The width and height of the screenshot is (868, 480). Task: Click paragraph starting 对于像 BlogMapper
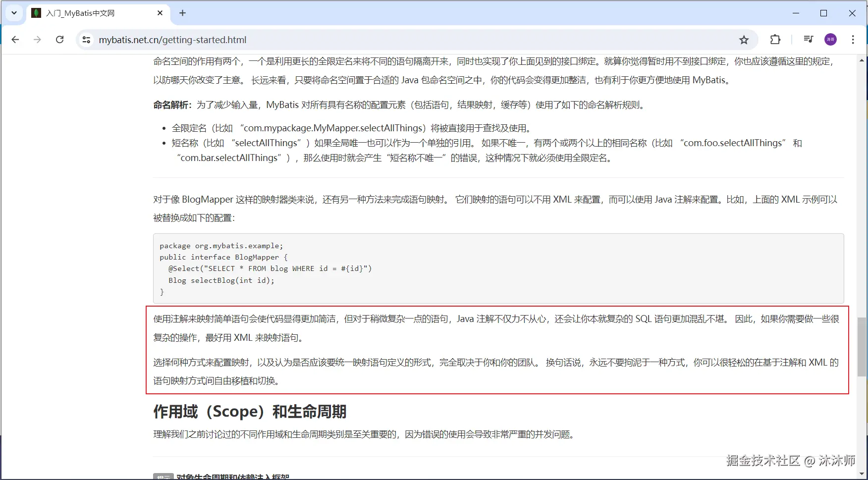click(x=495, y=209)
